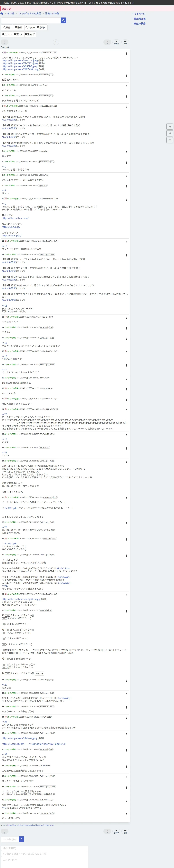Open the three-dot menu on post 28
Viewport: 174px width, 868px height.
coord(126,556)
